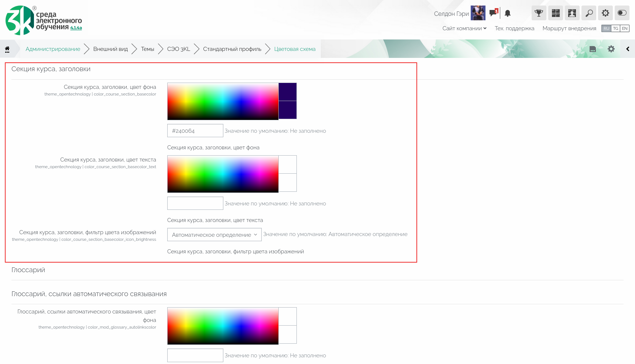
Task: Pick a color in the background color gradient
Action: pos(223,101)
